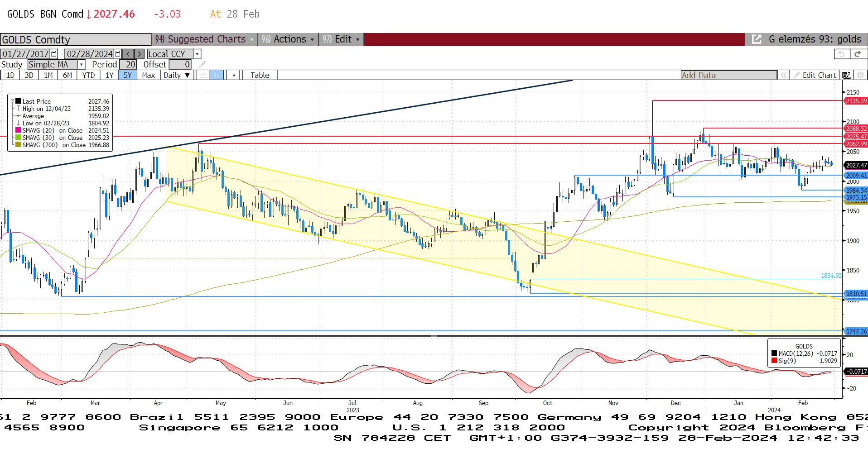This screenshot has height=463, width=868.
Task: Click the pencil edit study icon
Action: click(202, 65)
